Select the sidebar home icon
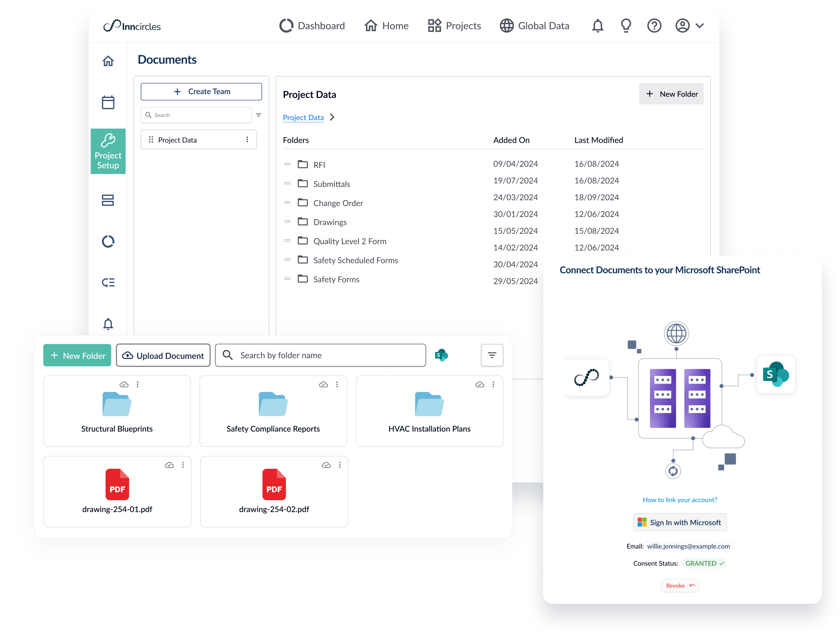Image resolution: width=840 pixels, height=635 pixels. pyautogui.click(x=108, y=61)
